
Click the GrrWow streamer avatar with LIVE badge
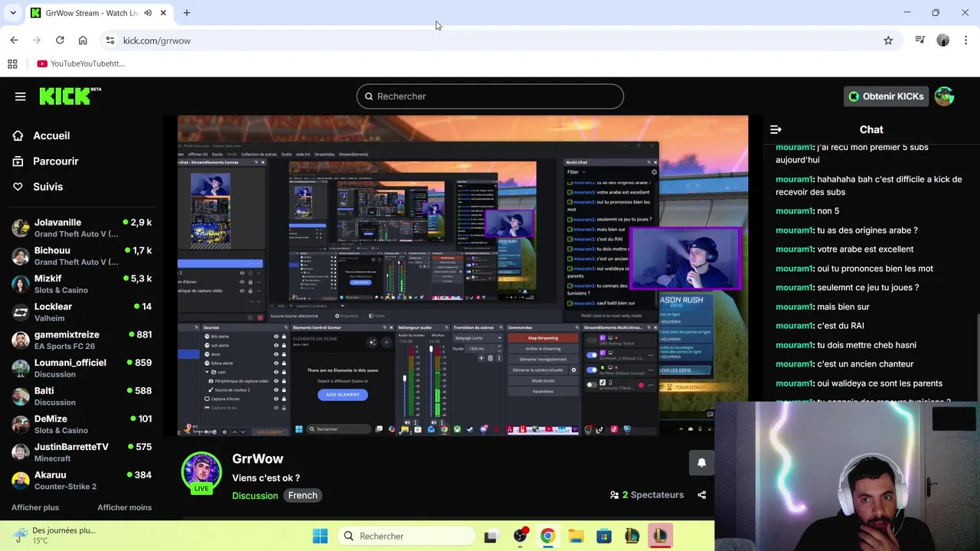tap(201, 473)
